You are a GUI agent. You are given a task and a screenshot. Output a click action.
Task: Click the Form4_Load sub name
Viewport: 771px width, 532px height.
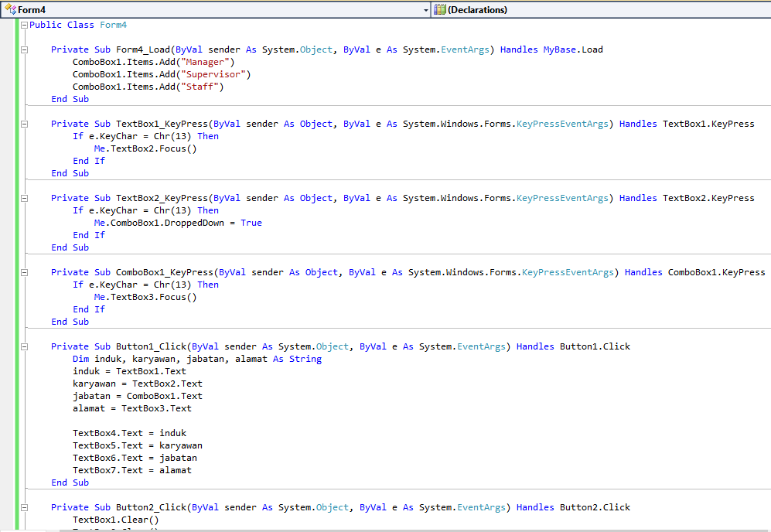143,49
